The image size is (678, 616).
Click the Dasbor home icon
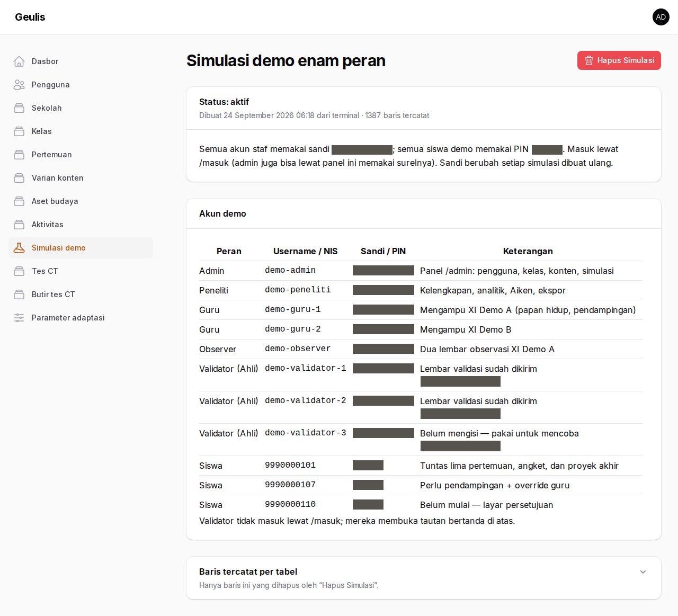[19, 61]
